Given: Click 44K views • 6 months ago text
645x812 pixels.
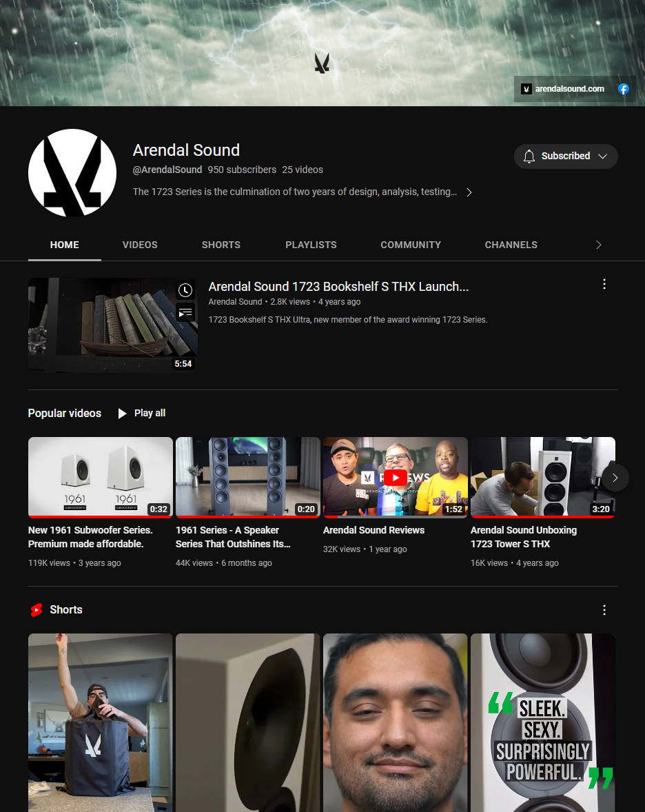Looking at the screenshot, I should click(x=224, y=563).
